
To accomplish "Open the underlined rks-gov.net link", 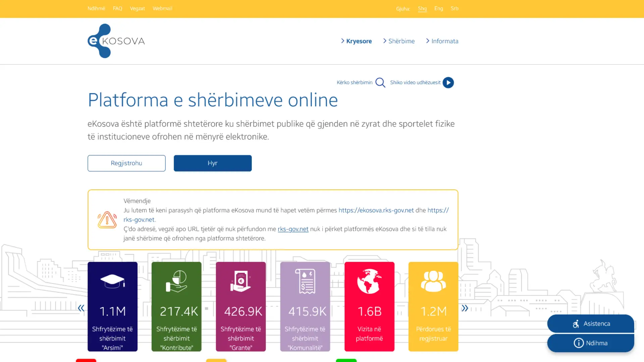I will coord(293,229).
